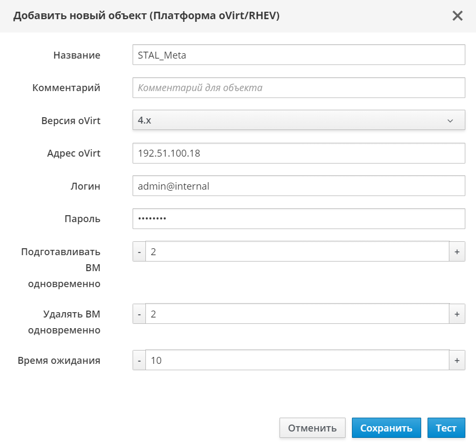Increase Подготавливать ВМ одновременно value

point(457,252)
